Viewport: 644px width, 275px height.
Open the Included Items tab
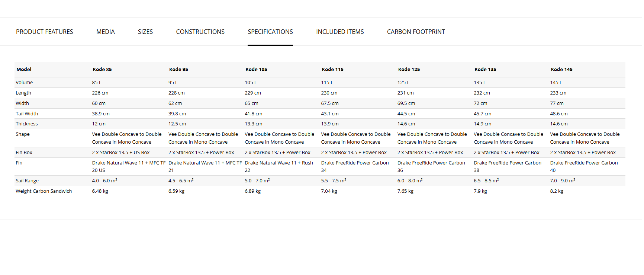(340, 32)
